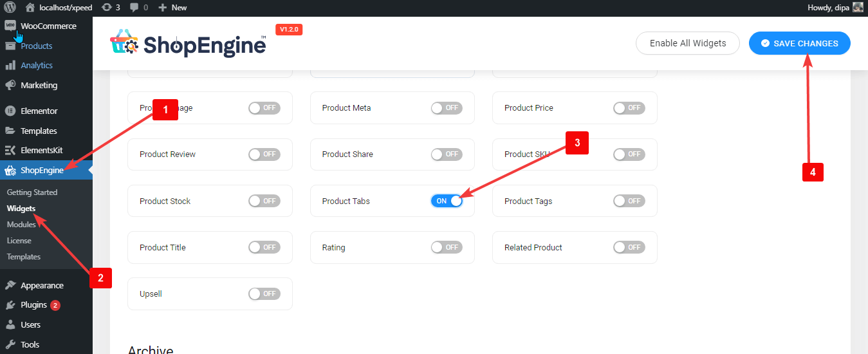Click the Related Product label text
The image size is (868, 354).
pos(533,247)
